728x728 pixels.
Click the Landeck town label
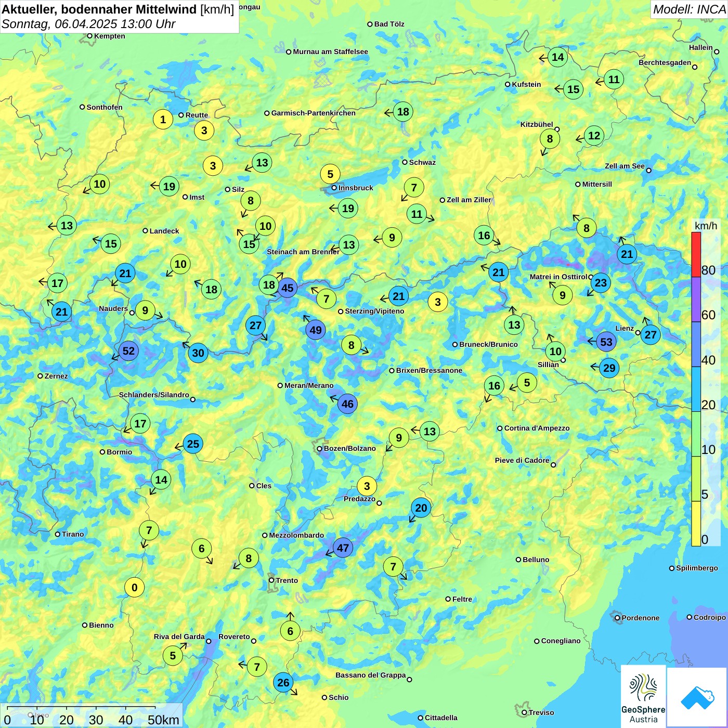[164, 231]
